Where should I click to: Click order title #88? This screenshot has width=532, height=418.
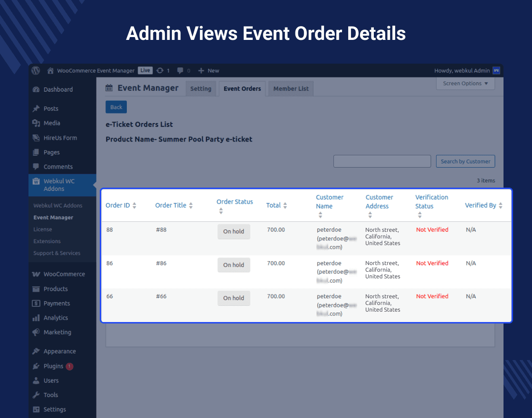coord(161,230)
